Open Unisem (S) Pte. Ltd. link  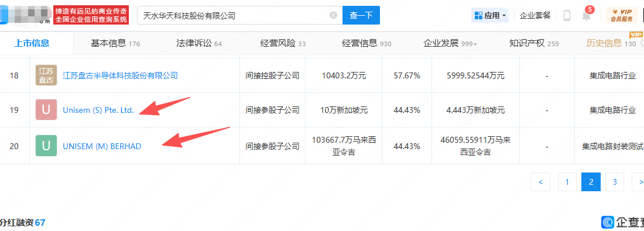click(98, 111)
